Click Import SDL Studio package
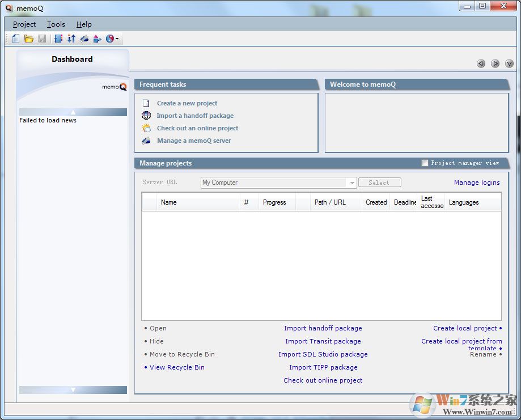The width and height of the screenshot is (521, 420). (323, 354)
